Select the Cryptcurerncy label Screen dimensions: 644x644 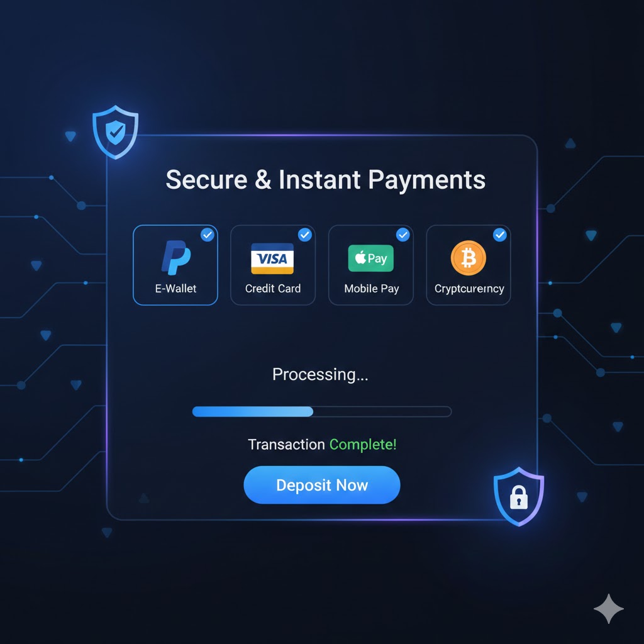pos(469,289)
